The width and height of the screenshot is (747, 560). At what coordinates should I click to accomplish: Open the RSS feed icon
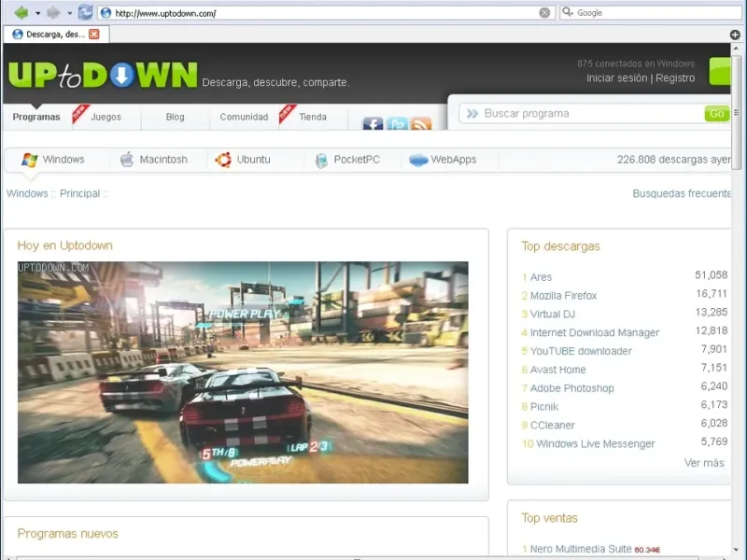point(421,124)
